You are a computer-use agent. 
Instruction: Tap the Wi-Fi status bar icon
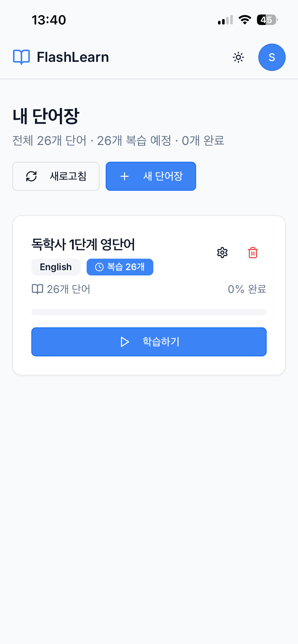pyautogui.click(x=245, y=20)
